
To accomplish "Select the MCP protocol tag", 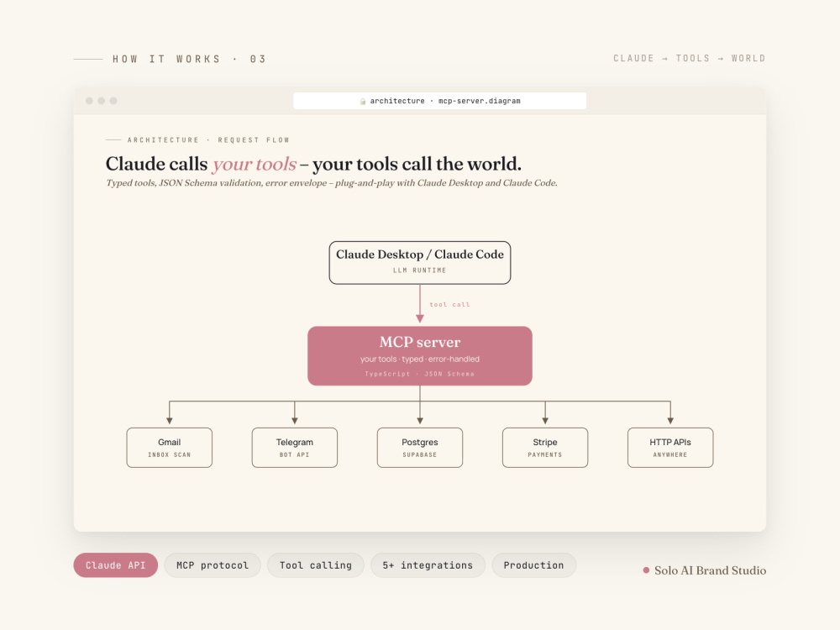I will (x=213, y=565).
